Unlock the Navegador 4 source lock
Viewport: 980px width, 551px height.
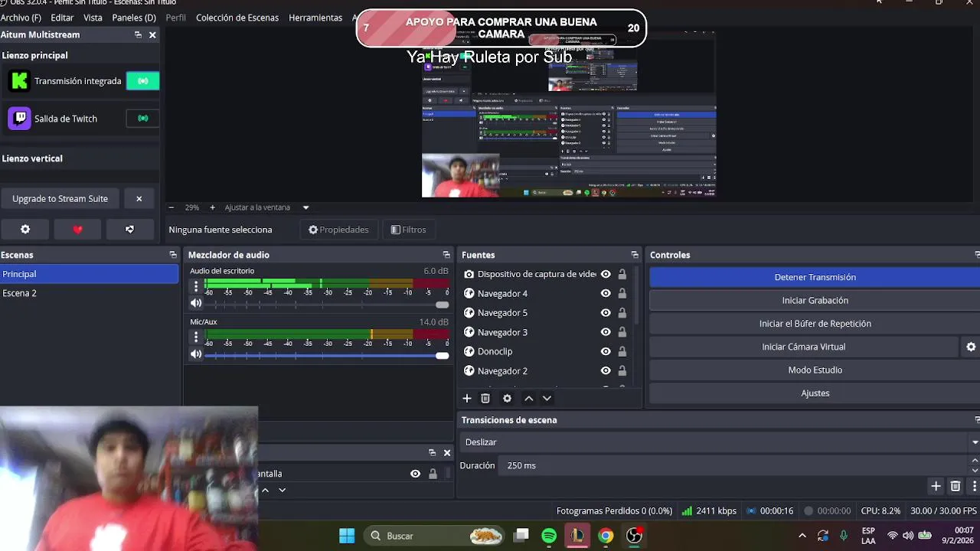(x=622, y=293)
